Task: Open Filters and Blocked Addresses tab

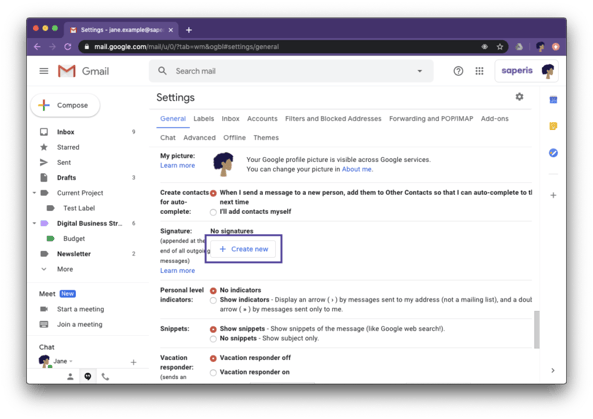Action: (x=333, y=118)
